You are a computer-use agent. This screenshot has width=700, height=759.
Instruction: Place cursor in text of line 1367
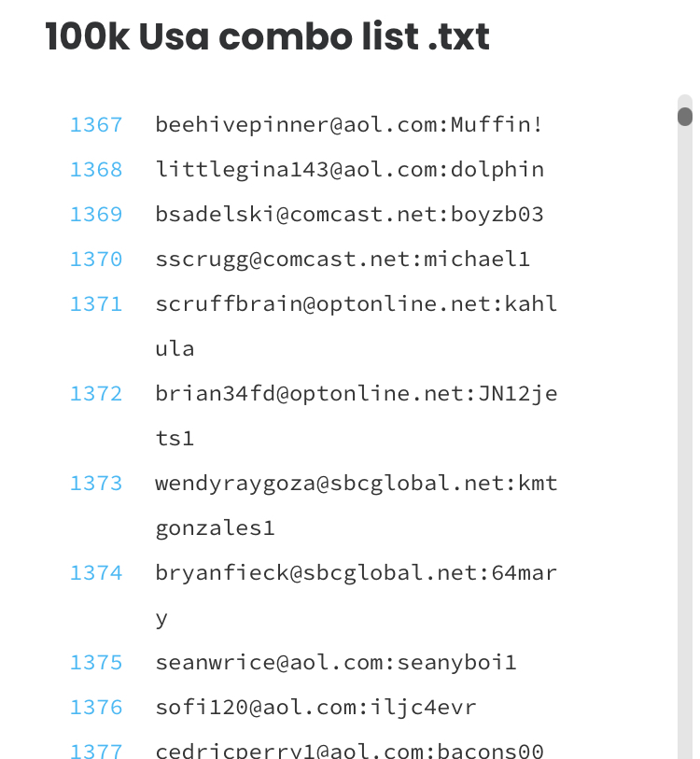click(x=349, y=125)
